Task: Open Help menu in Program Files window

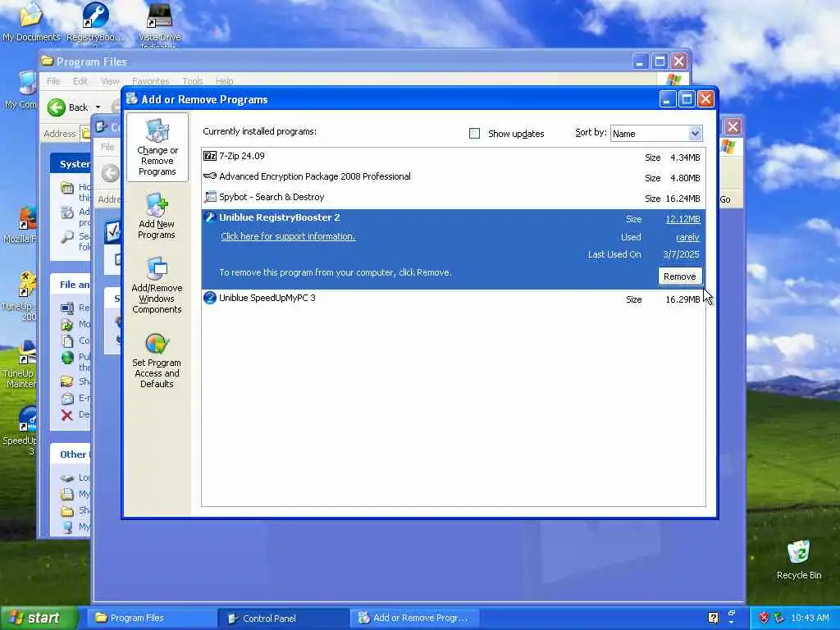Action: [225, 81]
